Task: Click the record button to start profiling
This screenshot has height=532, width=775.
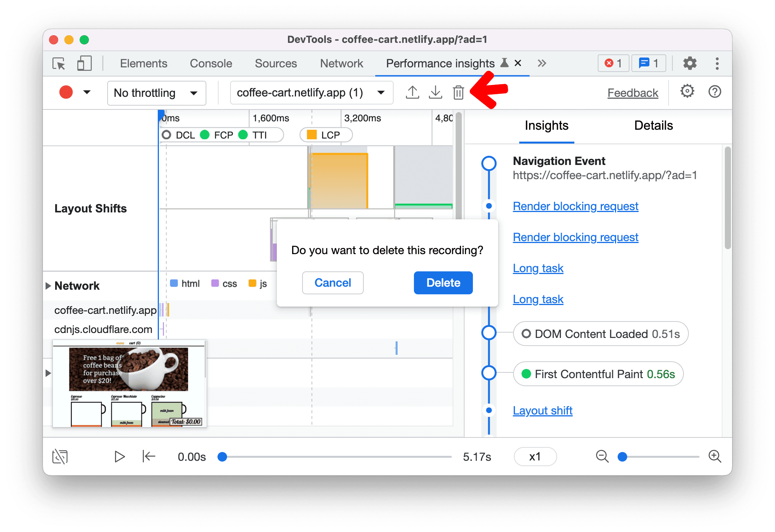Action: tap(66, 92)
